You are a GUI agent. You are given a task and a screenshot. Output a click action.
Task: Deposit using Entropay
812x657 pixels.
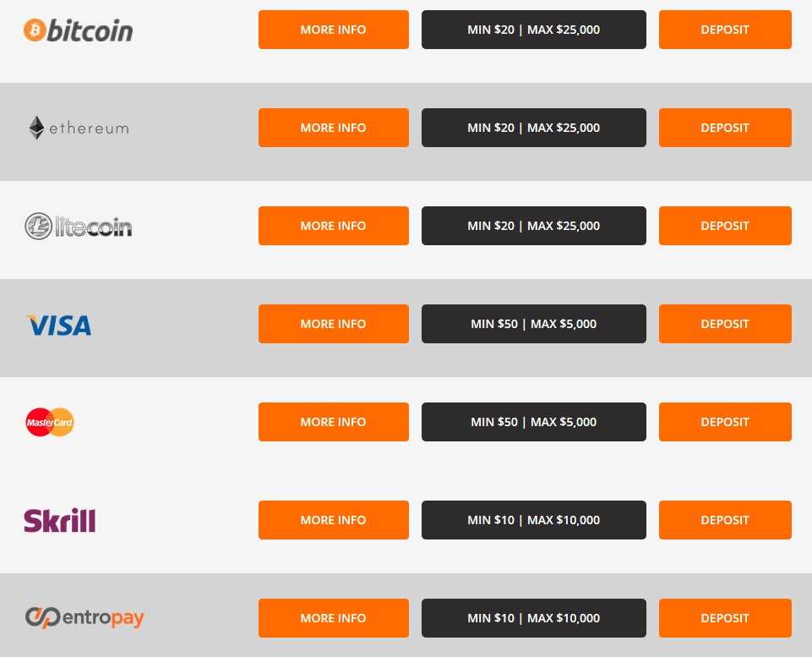pos(725,618)
